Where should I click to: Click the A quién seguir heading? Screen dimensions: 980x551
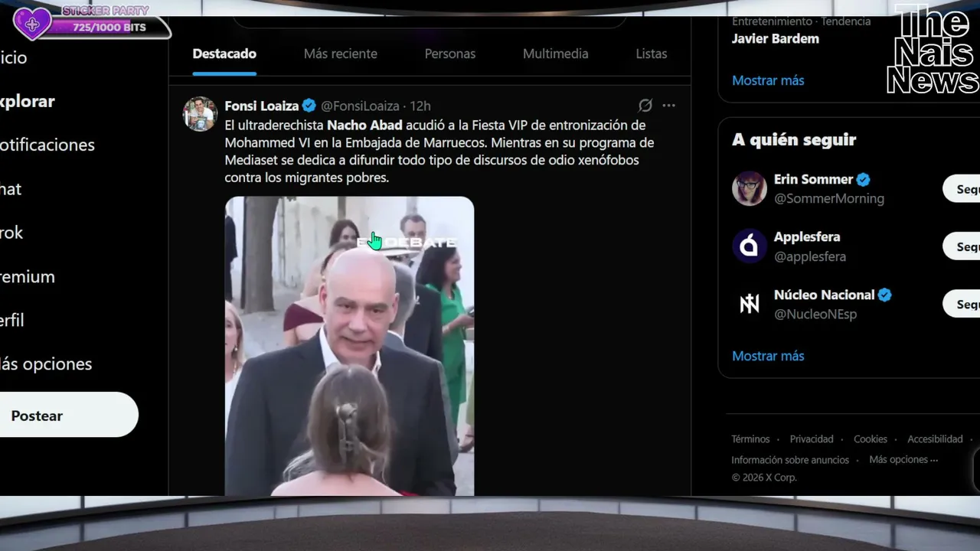point(794,139)
